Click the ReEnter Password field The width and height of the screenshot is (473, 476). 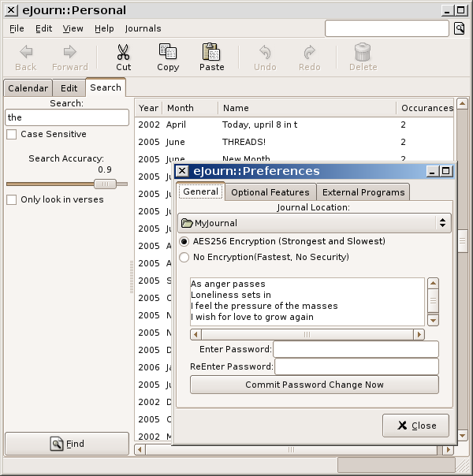tap(356, 366)
